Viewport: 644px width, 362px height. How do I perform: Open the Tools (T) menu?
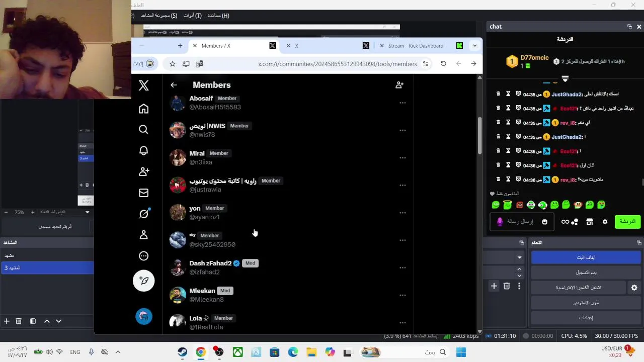click(192, 16)
